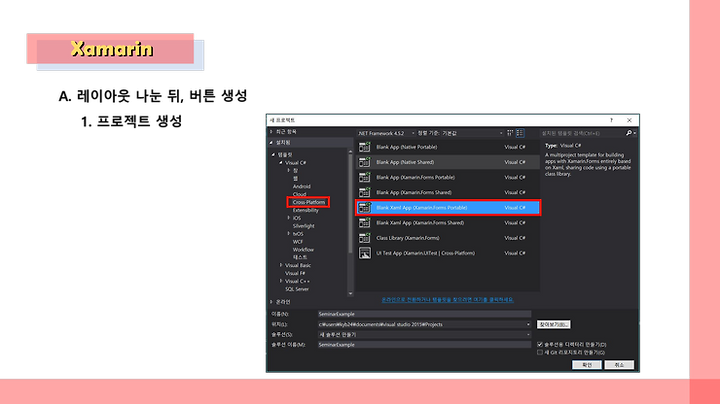
Task: Click the Class Library (Xamarin.Forms) template icon
Action: (x=365, y=238)
